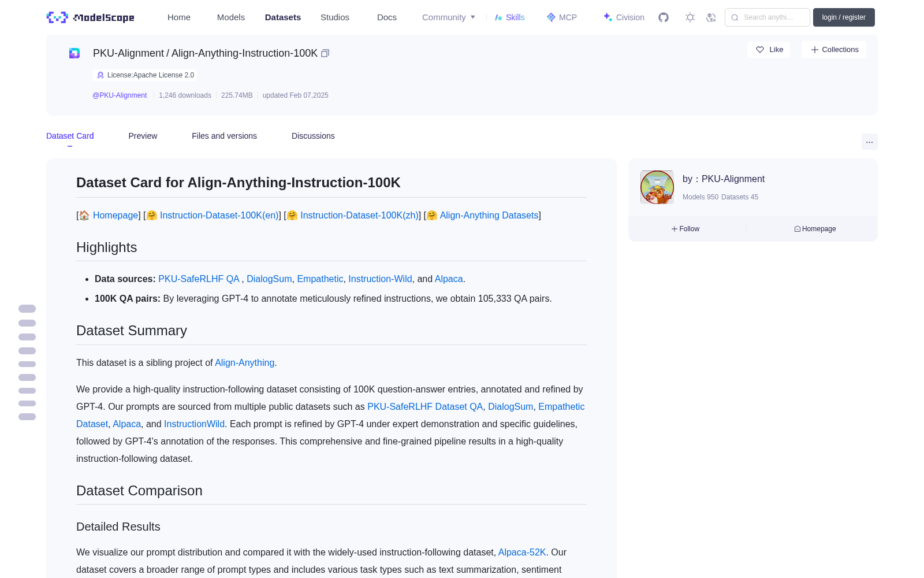Open the Alpaca-52K link
This screenshot has width=924, height=578.
522,553
